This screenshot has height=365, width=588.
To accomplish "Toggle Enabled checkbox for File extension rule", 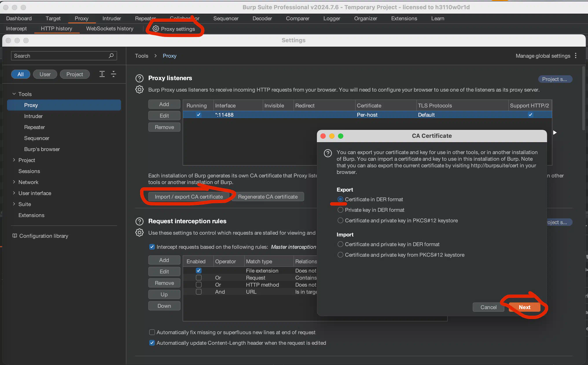I will pyautogui.click(x=198, y=271).
